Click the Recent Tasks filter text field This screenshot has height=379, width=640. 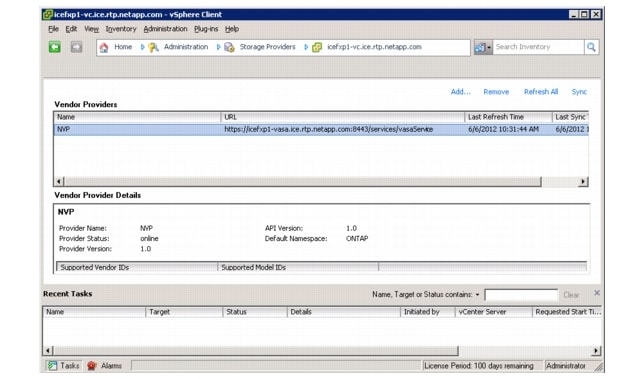click(x=521, y=295)
